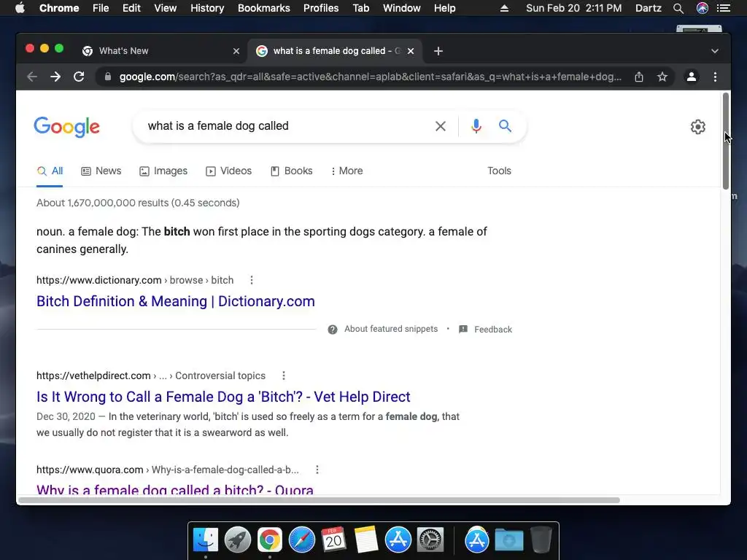The height and width of the screenshot is (560, 747).
Task: Click the Feedback flag icon
Action: click(x=463, y=329)
